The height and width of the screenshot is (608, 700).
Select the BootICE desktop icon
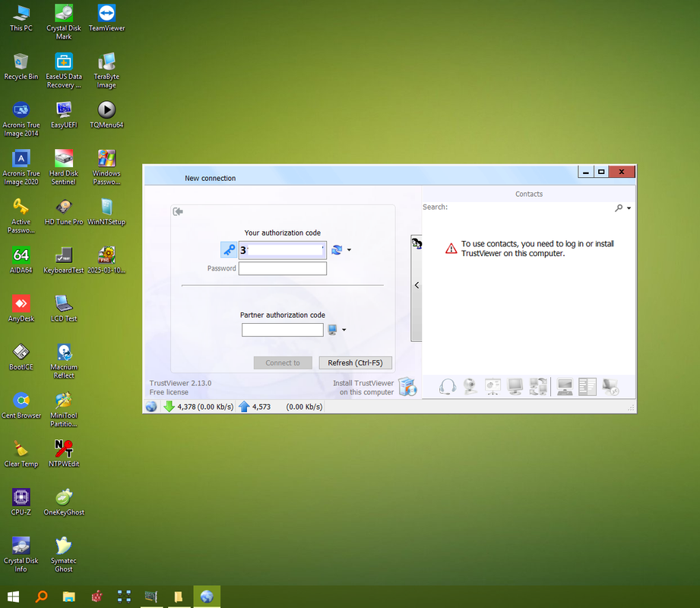[21, 356]
